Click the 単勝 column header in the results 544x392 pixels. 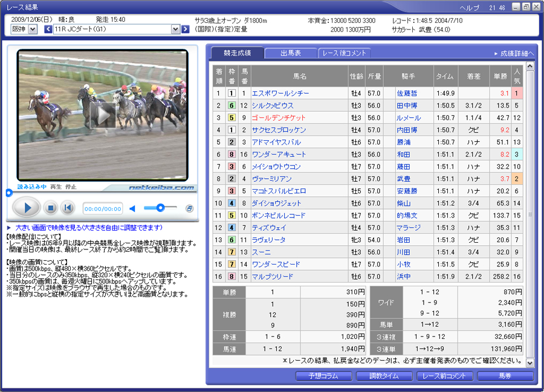click(500, 76)
